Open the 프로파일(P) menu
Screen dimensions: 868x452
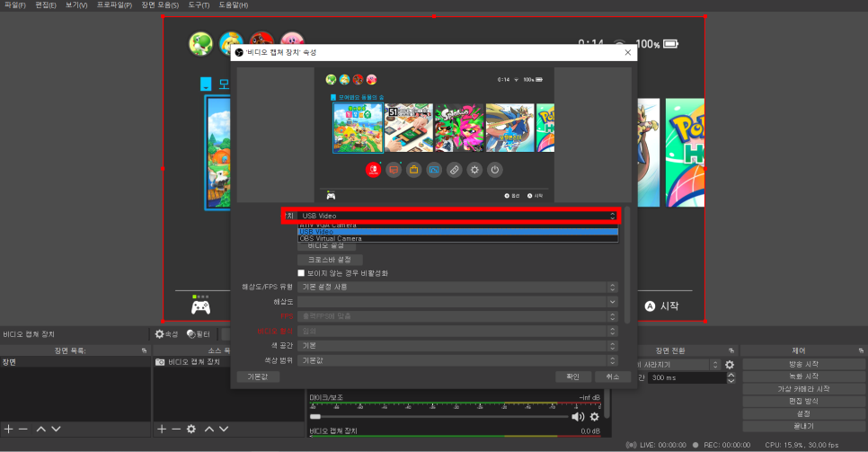coord(115,5)
